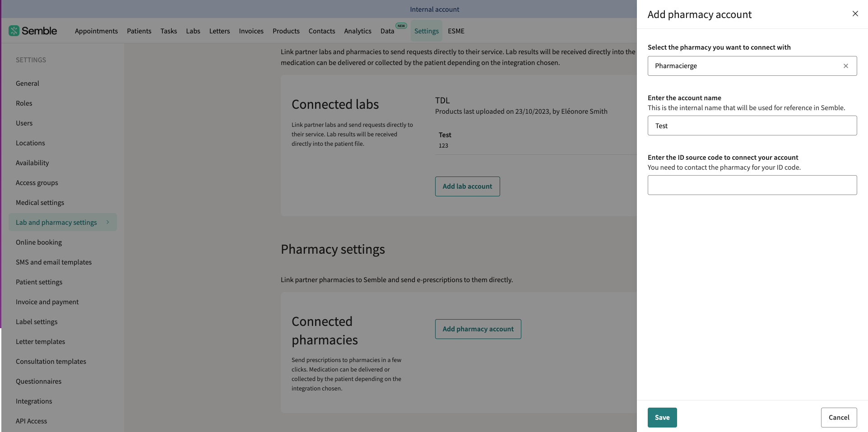The width and height of the screenshot is (868, 432).
Task: Open Invoice and payment settings
Action: point(47,302)
